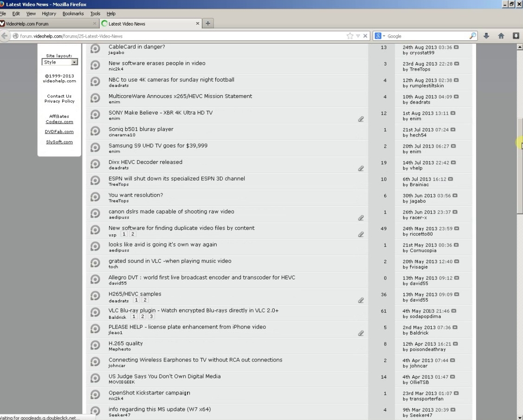Open the Tools menu
The image size is (523, 420).
click(95, 13)
